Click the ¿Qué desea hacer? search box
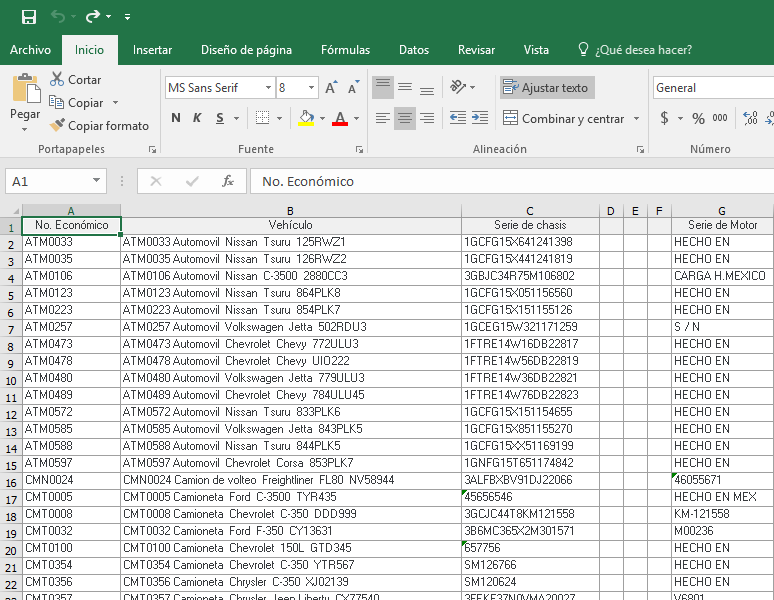 pyautogui.click(x=643, y=50)
